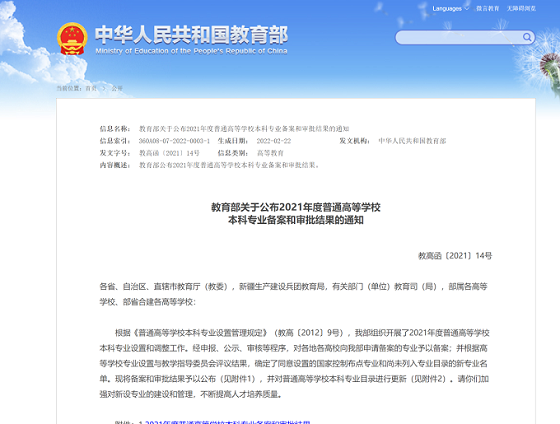Screen dimensions: 560x424
Task: Open 公开 in the breadcrumb
Action: 117,88
